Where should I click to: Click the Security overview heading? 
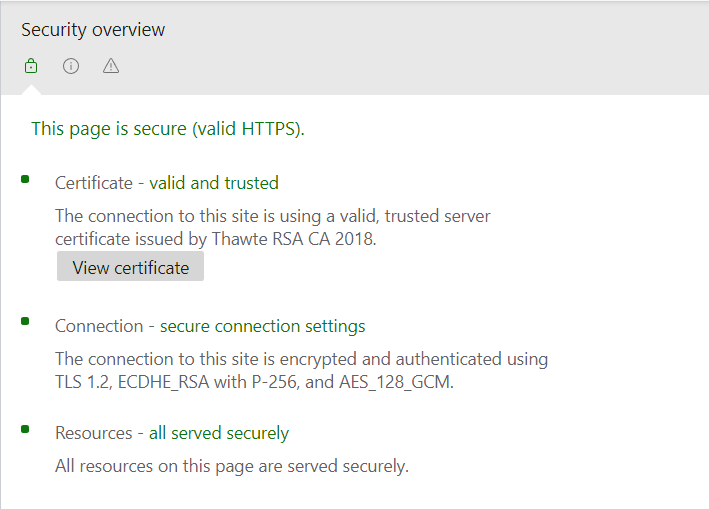pyautogui.click(x=93, y=30)
